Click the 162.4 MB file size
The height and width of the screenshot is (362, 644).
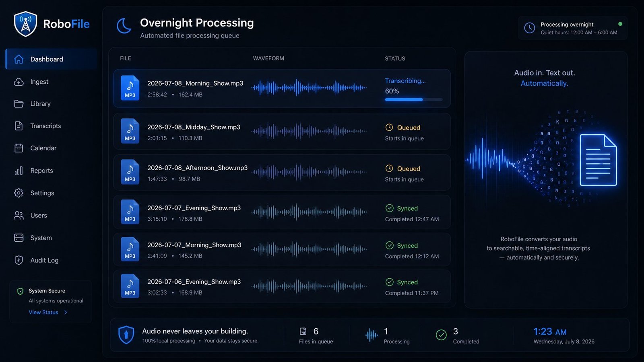(x=190, y=95)
